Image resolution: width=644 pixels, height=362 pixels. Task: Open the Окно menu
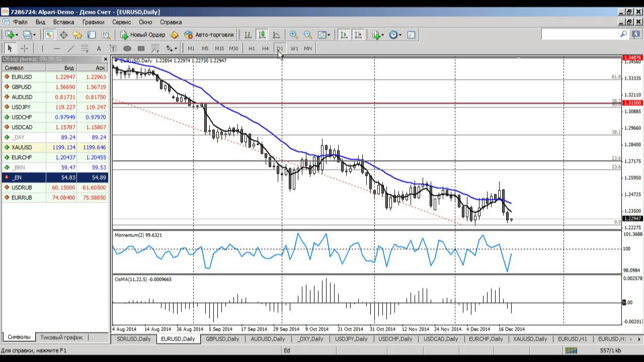coord(145,22)
